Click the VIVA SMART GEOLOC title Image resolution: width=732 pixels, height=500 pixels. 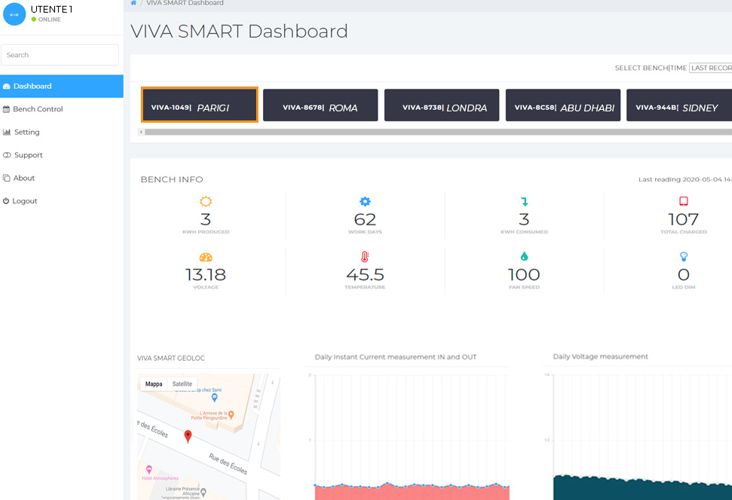click(171, 358)
